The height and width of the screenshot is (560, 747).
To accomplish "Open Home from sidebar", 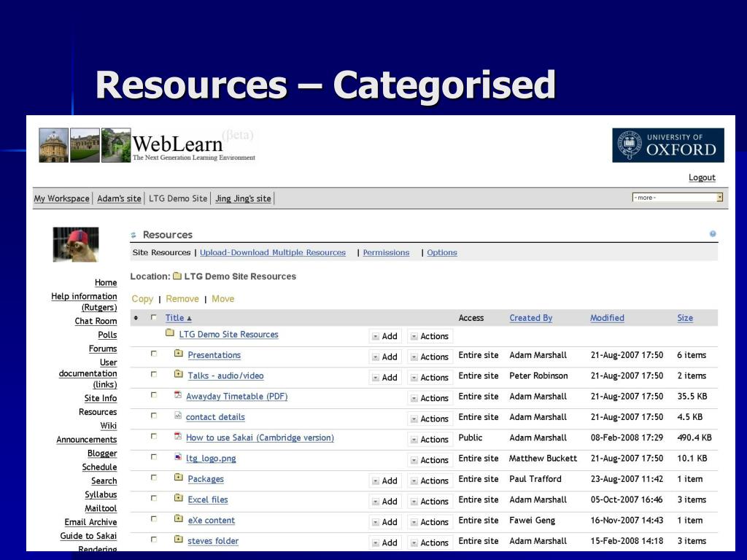I will pos(106,282).
